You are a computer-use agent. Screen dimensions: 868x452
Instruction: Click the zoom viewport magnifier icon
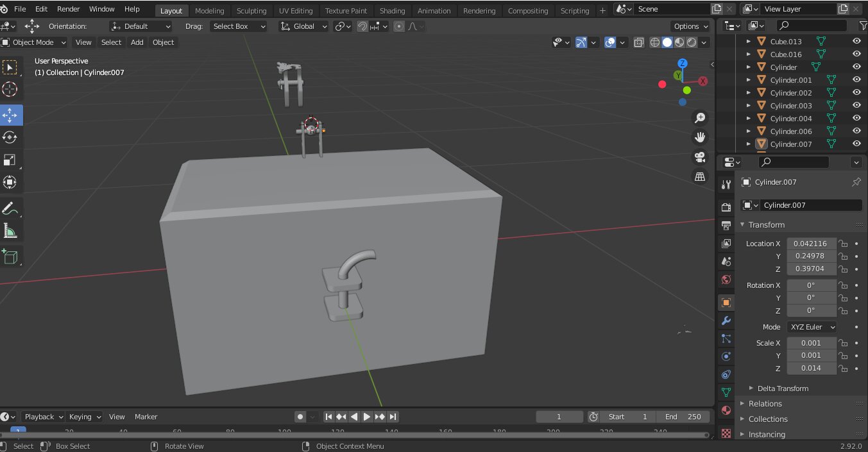coord(700,118)
